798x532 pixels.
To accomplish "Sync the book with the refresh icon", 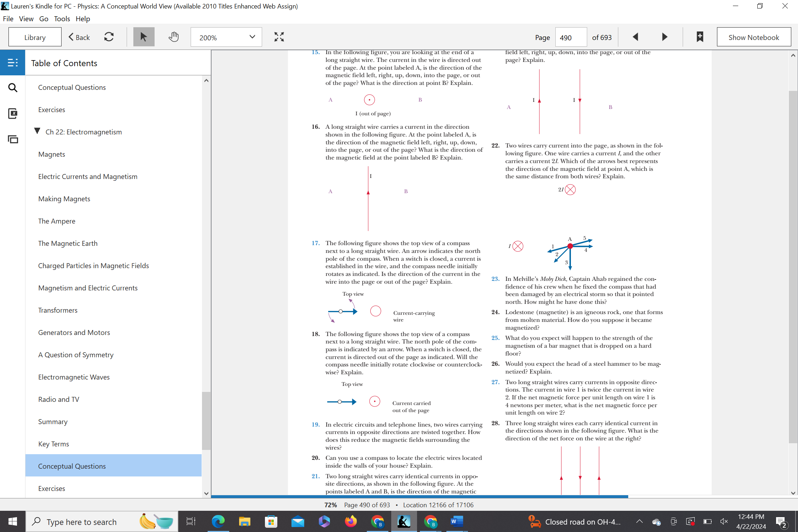I will coord(109,37).
